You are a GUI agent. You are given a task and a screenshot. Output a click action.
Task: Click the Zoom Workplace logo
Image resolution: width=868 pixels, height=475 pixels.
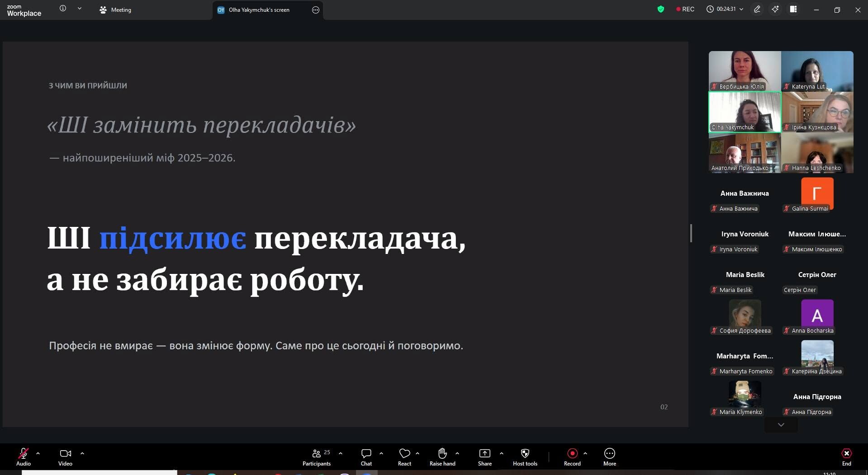[x=24, y=10]
